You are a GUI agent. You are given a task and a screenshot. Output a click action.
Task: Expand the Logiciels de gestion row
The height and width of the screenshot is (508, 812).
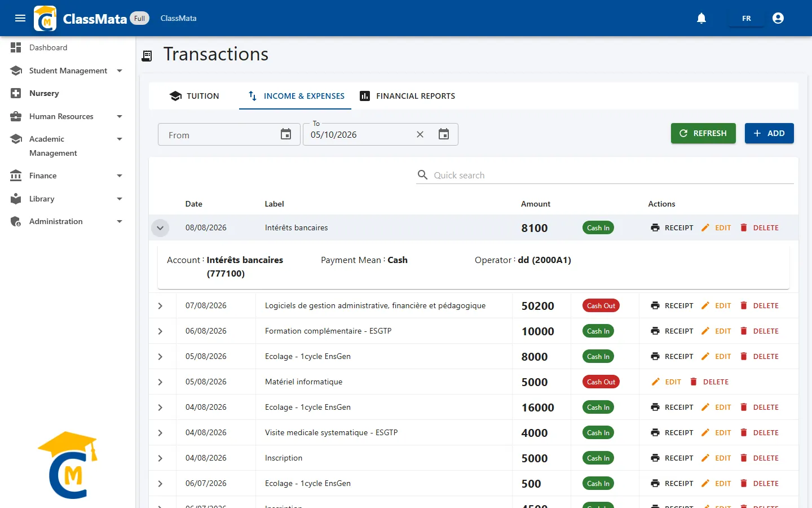pyautogui.click(x=160, y=306)
